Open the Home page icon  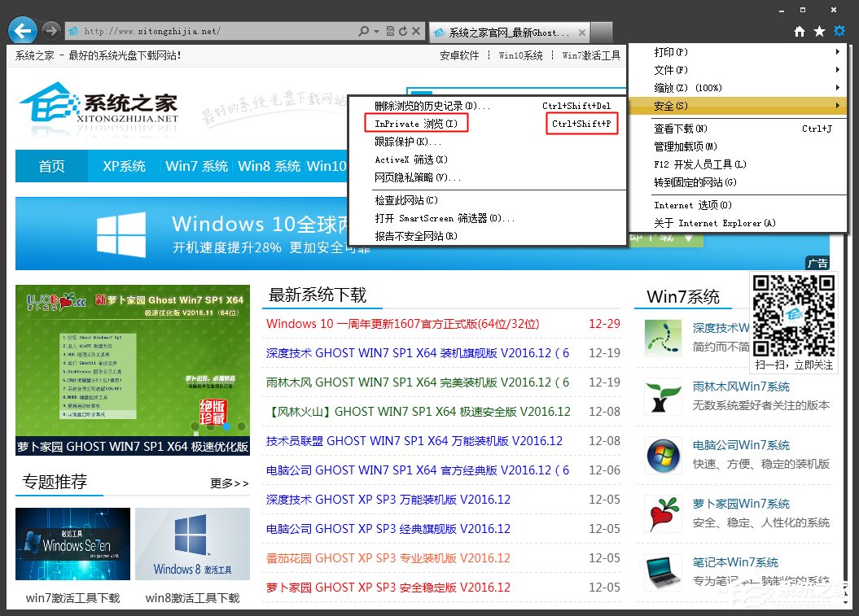tap(801, 30)
